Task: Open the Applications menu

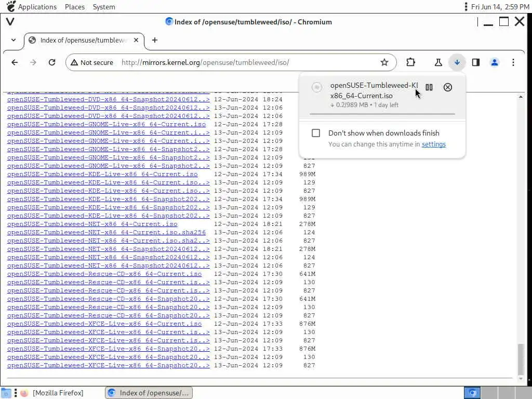Action: (37, 7)
